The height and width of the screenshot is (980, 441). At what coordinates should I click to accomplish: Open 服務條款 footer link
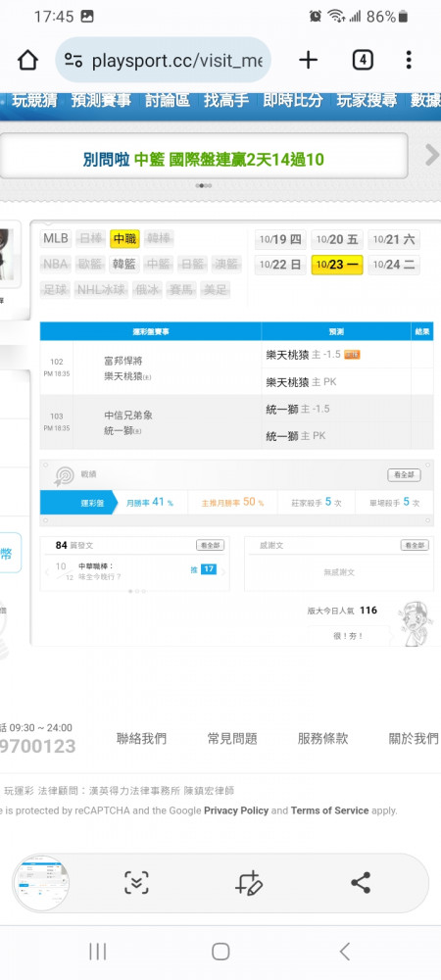[322, 739]
